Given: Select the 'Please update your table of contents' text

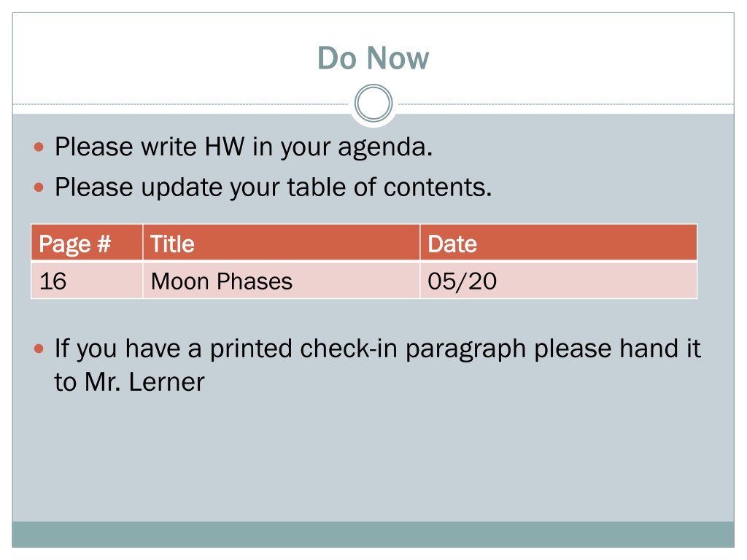Looking at the screenshot, I should (273, 187).
